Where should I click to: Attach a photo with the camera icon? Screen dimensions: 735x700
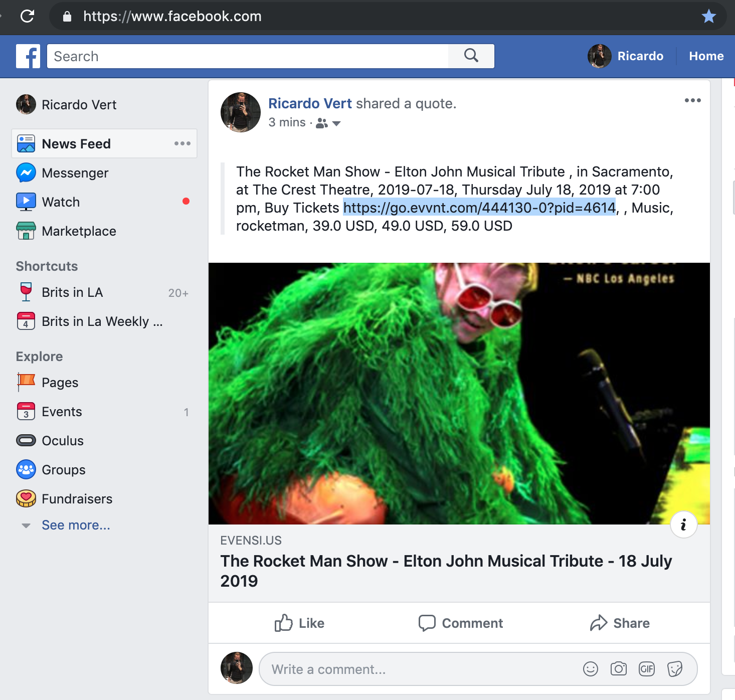619,669
